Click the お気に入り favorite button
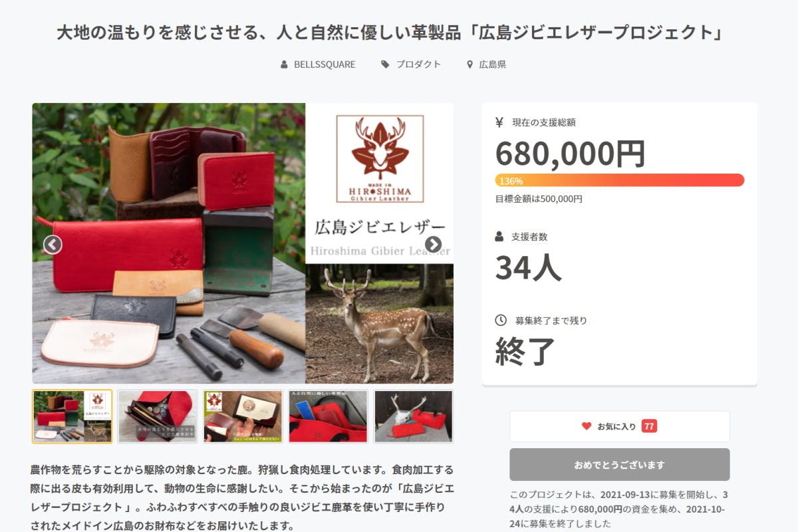The height and width of the screenshot is (532, 798). point(620,426)
